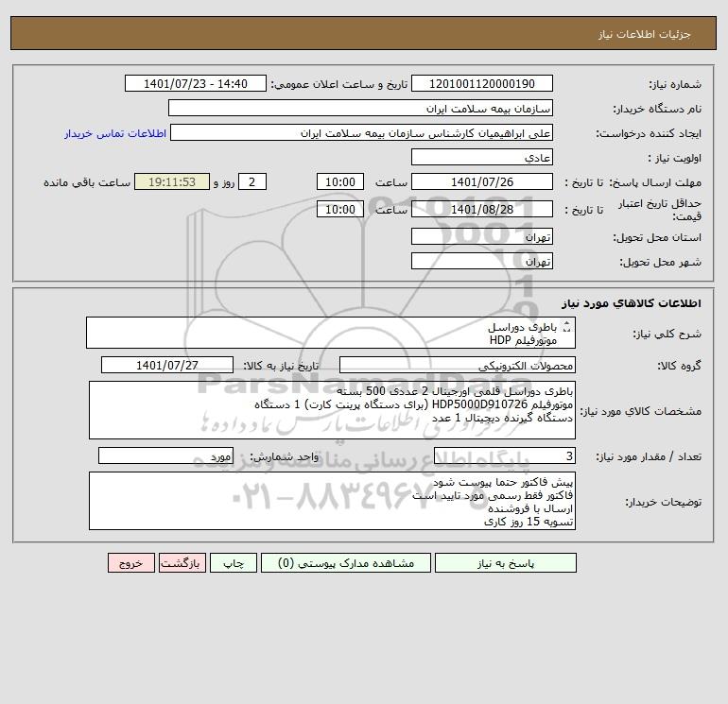
Task: Open 'اطلاعات تماس خریدار' link
Action: (x=115, y=133)
